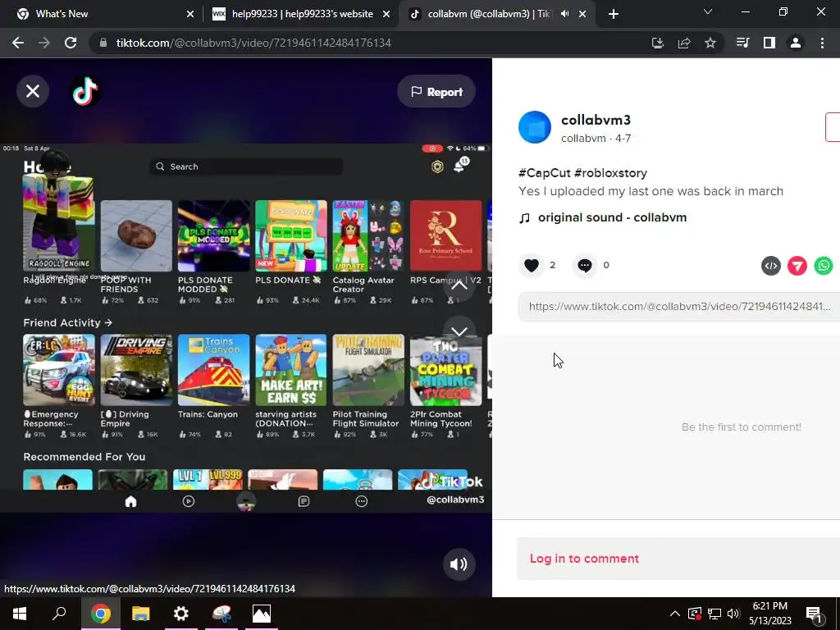Toggle Chrome side panel

769,43
